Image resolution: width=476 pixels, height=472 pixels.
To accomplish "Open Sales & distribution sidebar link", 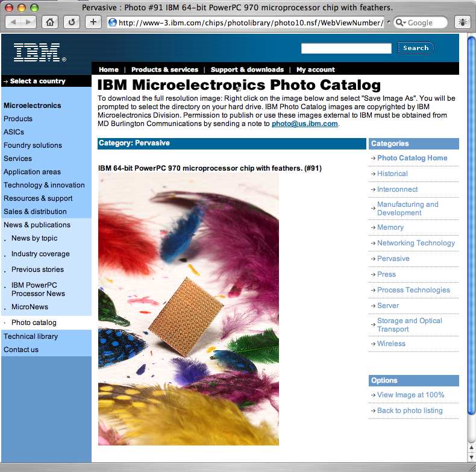I will pyautogui.click(x=35, y=212).
